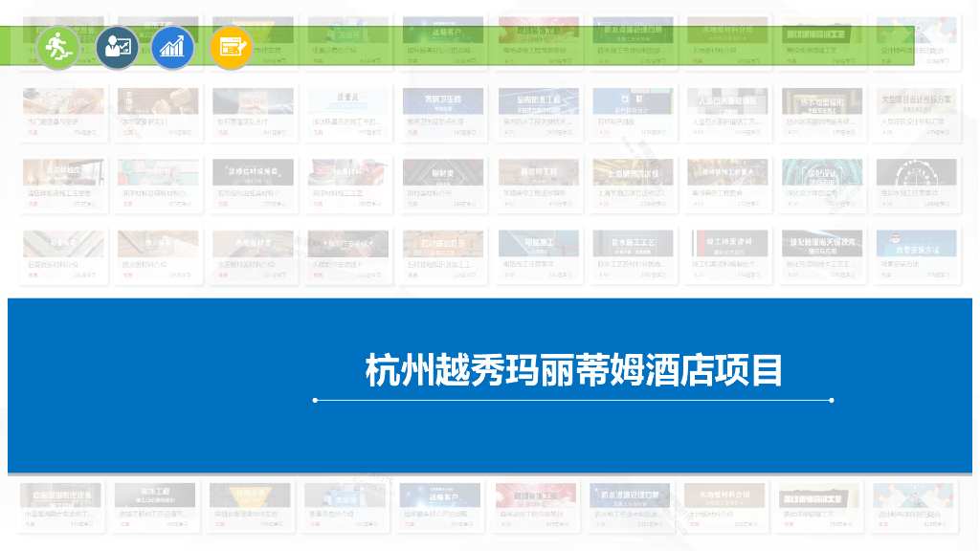Image resolution: width=980 pixels, height=551 pixels.
Task: Open the 质量员 course card
Action: [348, 113]
